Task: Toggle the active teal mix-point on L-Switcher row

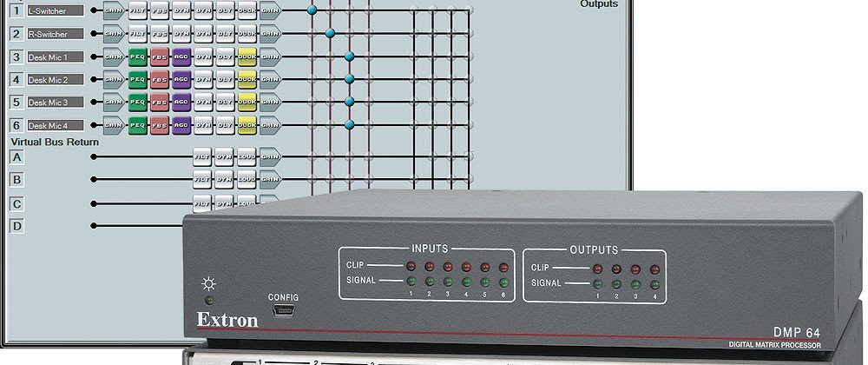Action: point(312,10)
